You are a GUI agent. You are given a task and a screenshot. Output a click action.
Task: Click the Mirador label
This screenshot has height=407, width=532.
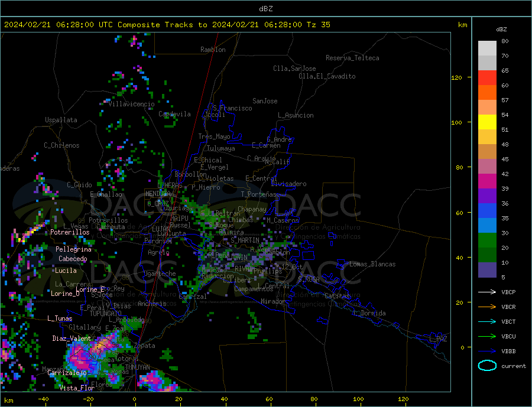tap(273, 301)
